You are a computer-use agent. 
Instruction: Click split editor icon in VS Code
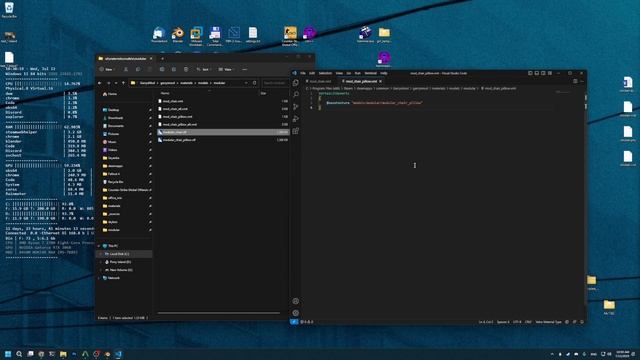575,81
